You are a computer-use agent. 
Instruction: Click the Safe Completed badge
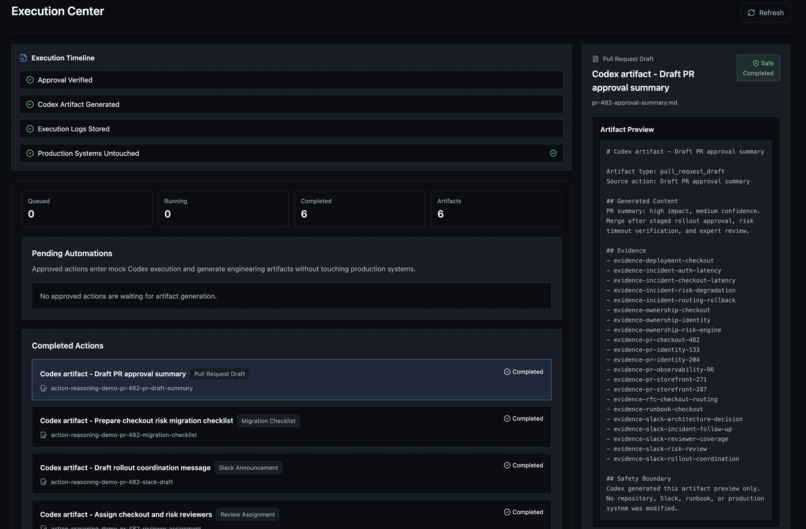click(x=758, y=68)
